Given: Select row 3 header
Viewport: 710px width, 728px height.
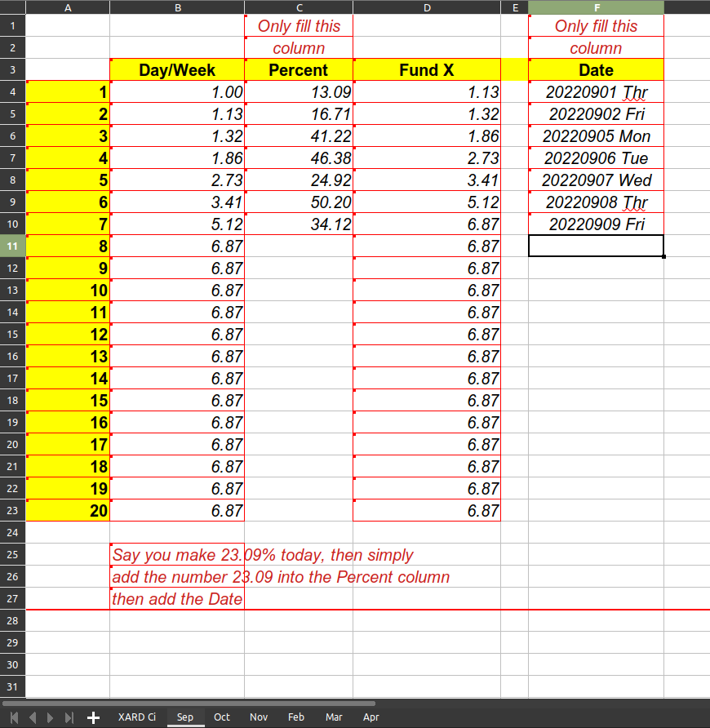Looking at the screenshot, I should click(x=12, y=69).
